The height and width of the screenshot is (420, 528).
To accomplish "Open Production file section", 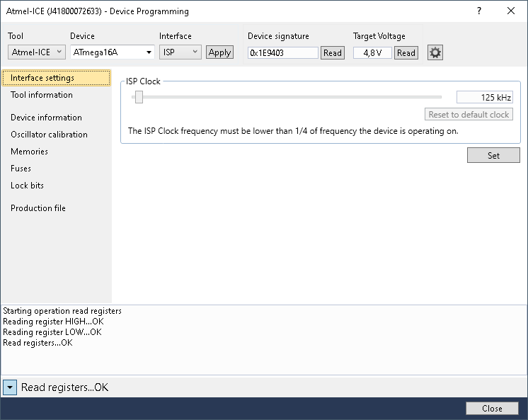I will tap(38, 208).
